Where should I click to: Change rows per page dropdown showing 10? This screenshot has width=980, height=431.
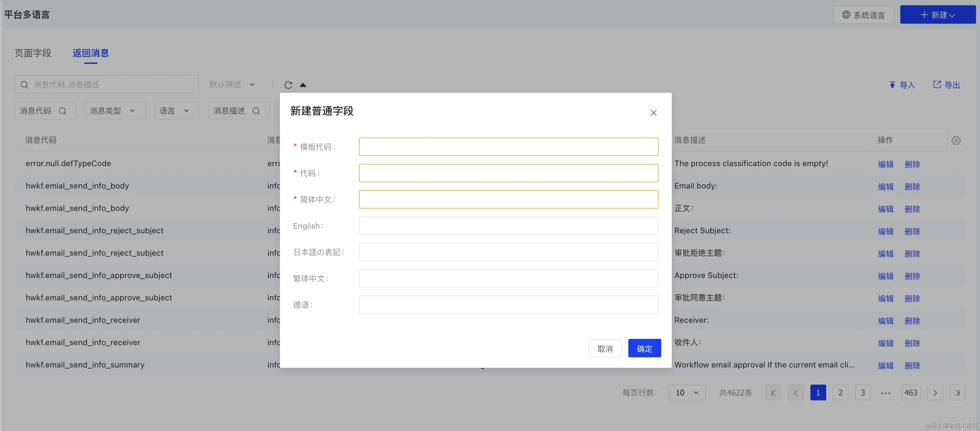[687, 392]
